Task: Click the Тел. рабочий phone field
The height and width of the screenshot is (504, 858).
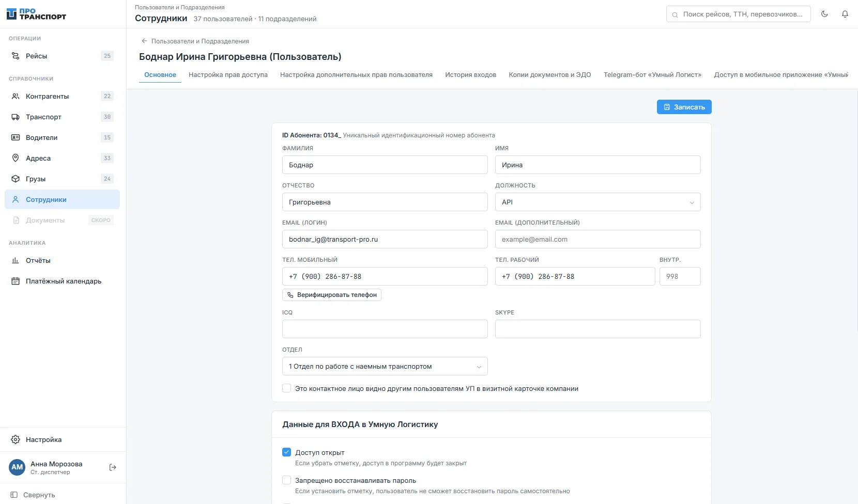Action: tap(575, 276)
